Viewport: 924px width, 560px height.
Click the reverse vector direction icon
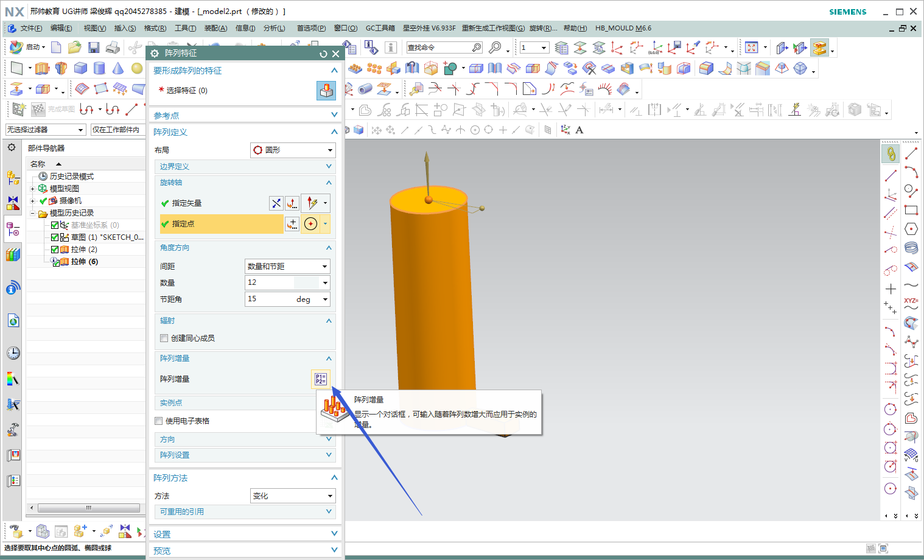click(x=276, y=203)
